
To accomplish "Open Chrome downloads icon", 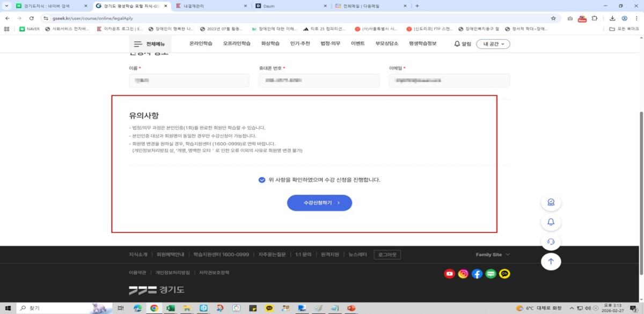I will click(612, 18).
